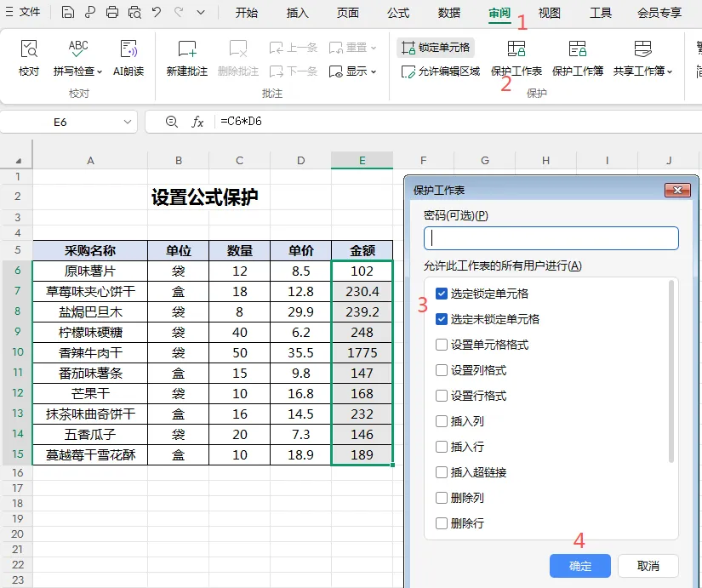
Task: Click the print icon in quick toolbar
Action: pyautogui.click(x=112, y=12)
